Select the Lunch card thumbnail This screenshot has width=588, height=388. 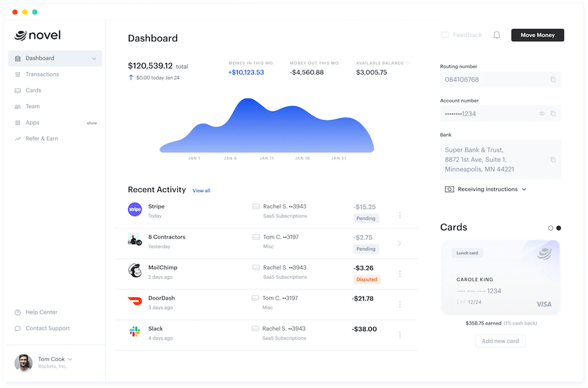click(x=500, y=278)
